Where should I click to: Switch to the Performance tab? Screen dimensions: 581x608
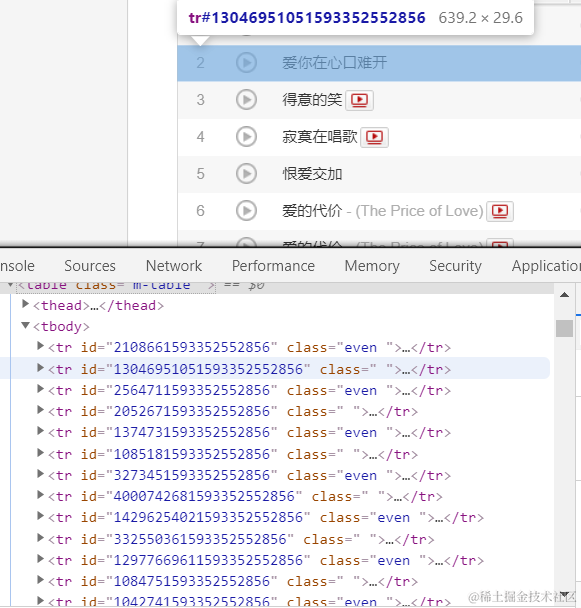tap(273, 266)
